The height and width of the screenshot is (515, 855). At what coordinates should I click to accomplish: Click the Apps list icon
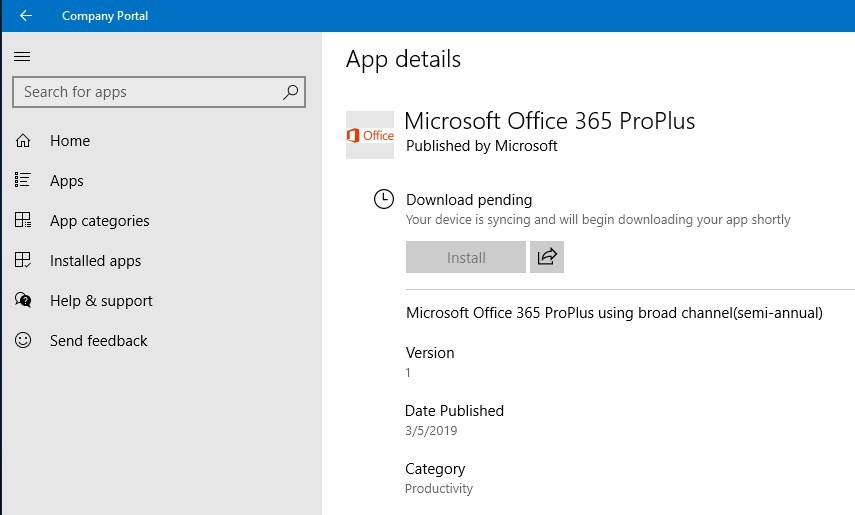[23, 180]
